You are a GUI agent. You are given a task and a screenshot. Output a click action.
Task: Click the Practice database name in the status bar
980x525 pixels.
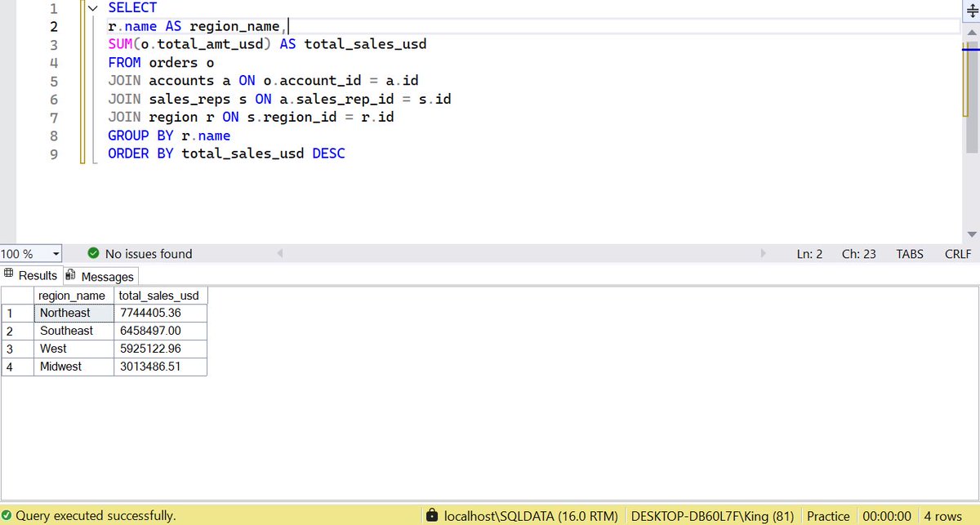pyautogui.click(x=828, y=515)
